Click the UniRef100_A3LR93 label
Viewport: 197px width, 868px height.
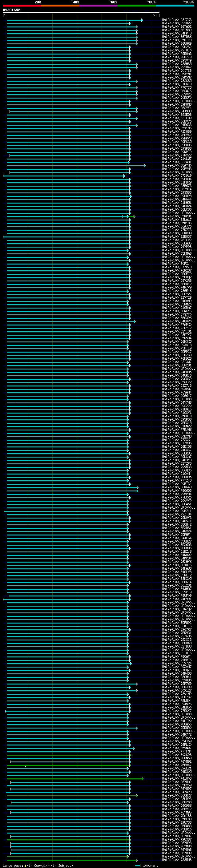177,799
